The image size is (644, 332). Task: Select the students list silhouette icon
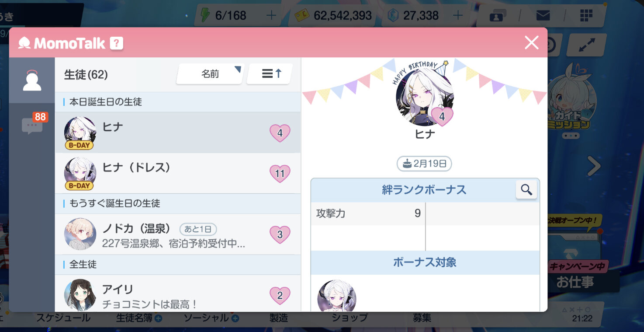pyautogui.click(x=32, y=80)
